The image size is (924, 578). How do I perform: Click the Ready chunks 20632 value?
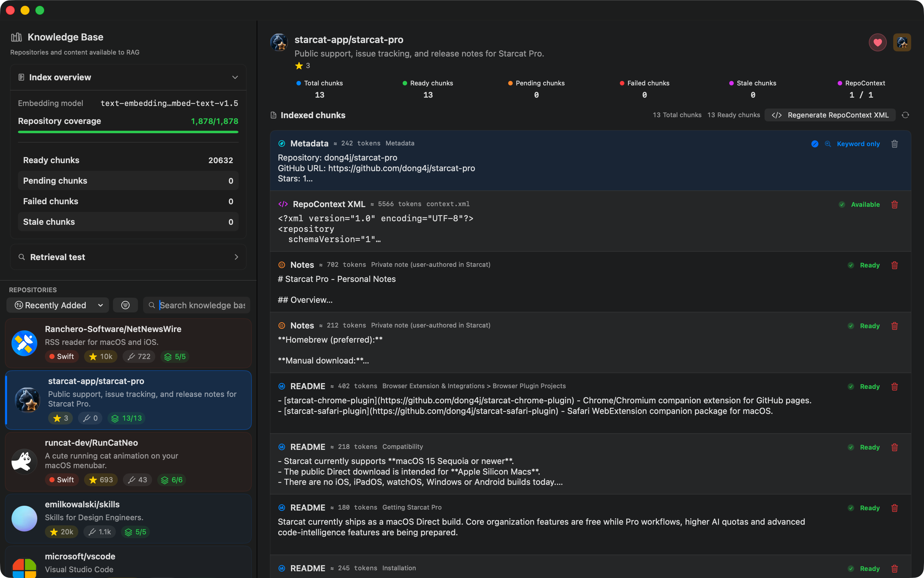[221, 160]
